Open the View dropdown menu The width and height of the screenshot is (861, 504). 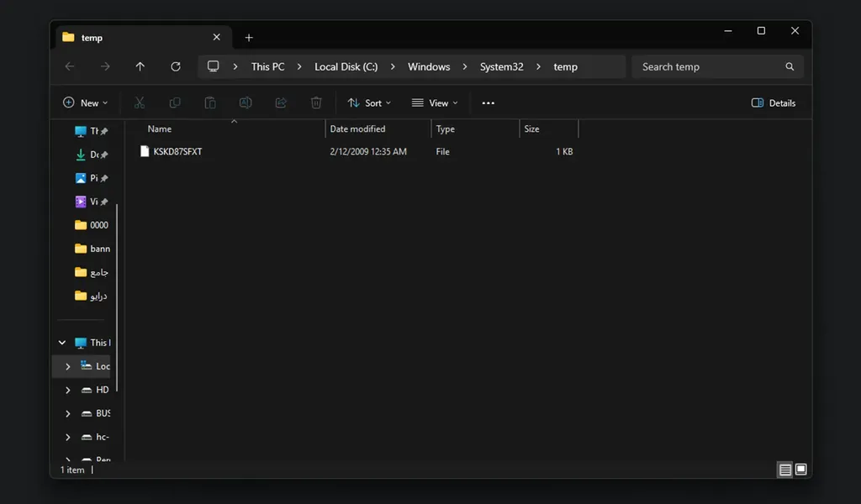435,102
